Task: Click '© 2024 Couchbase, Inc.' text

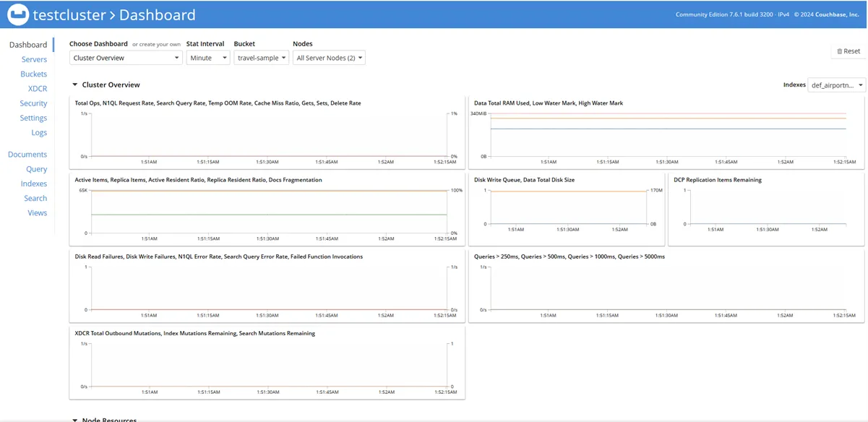Action: pyautogui.click(x=827, y=14)
